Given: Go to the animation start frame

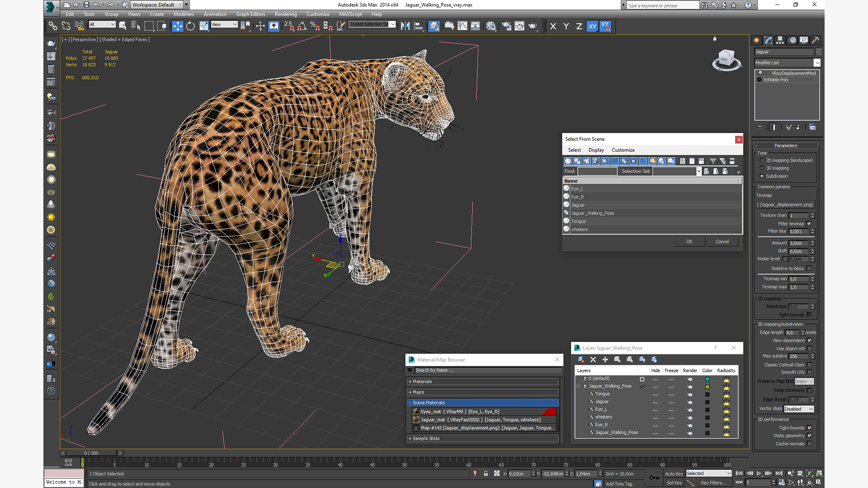Looking at the screenshot, I should (x=739, y=473).
